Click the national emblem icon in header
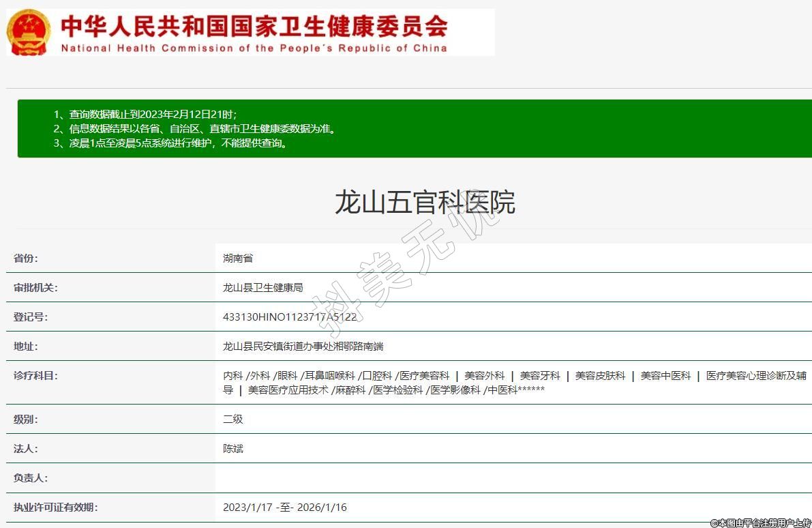The width and height of the screenshot is (812, 528). pyautogui.click(x=29, y=32)
